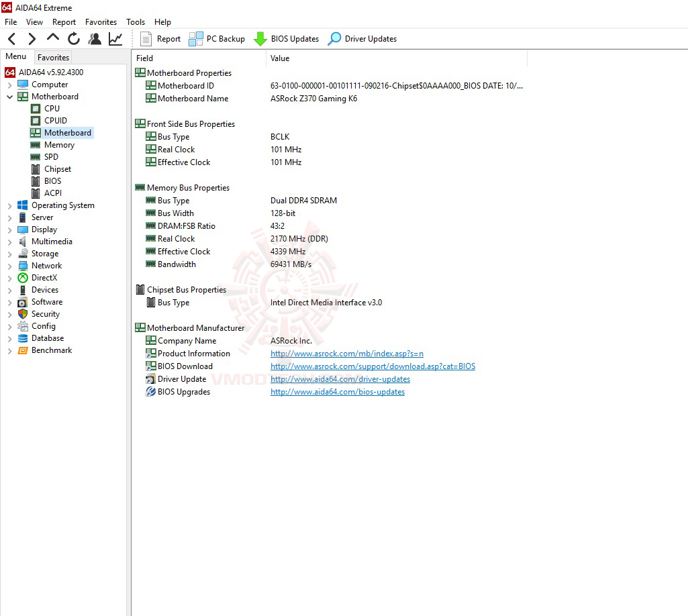Select the ACPI tree item
The image size is (688, 616).
pos(52,193)
